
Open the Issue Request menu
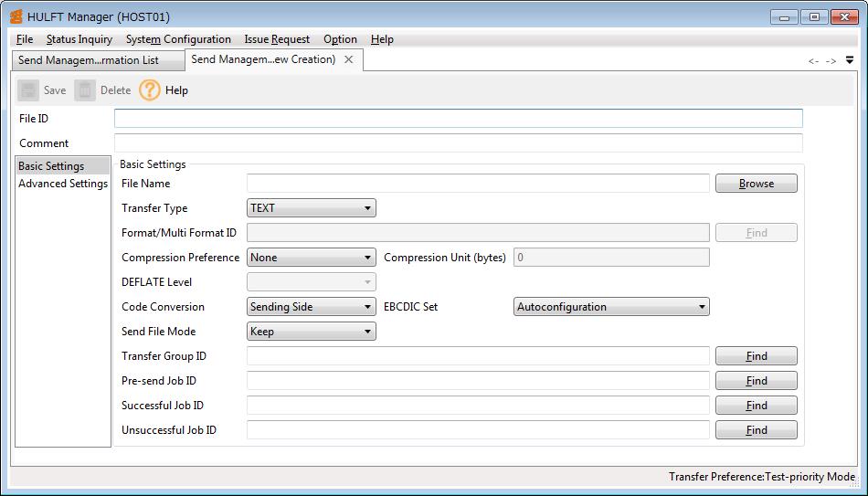tap(277, 39)
